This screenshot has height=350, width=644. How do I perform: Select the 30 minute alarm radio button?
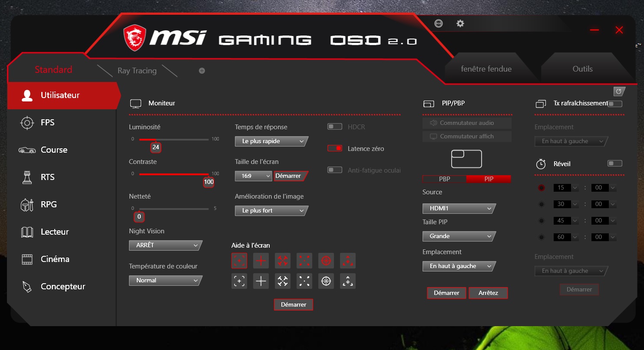pyautogui.click(x=541, y=204)
